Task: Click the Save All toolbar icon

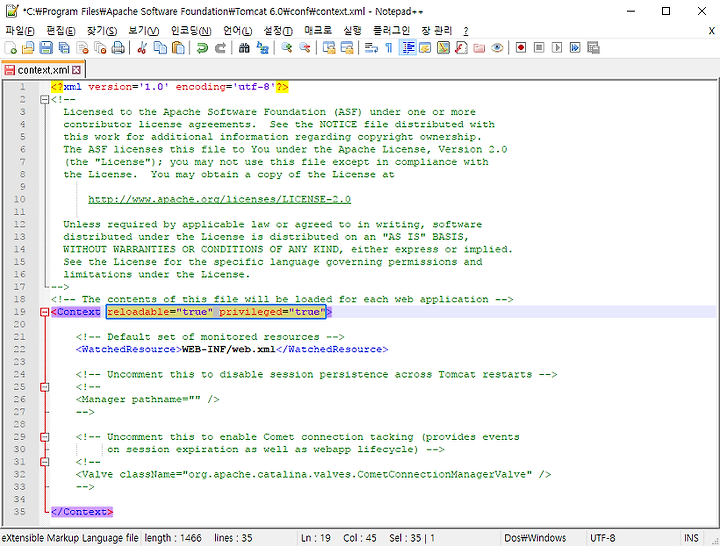Action: click(x=64, y=48)
